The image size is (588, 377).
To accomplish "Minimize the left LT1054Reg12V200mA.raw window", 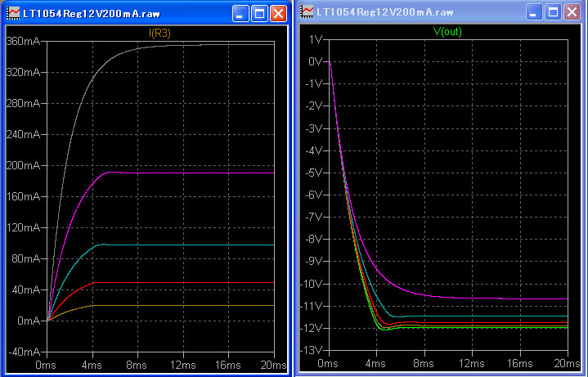I will (x=240, y=14).
